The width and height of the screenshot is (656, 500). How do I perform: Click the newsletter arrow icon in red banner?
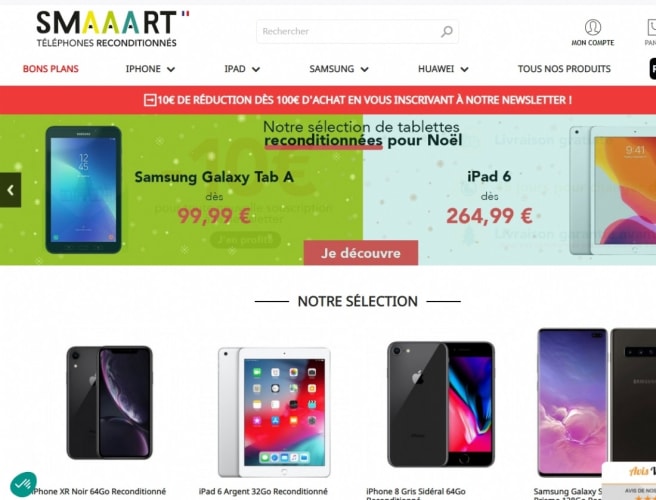150,100
